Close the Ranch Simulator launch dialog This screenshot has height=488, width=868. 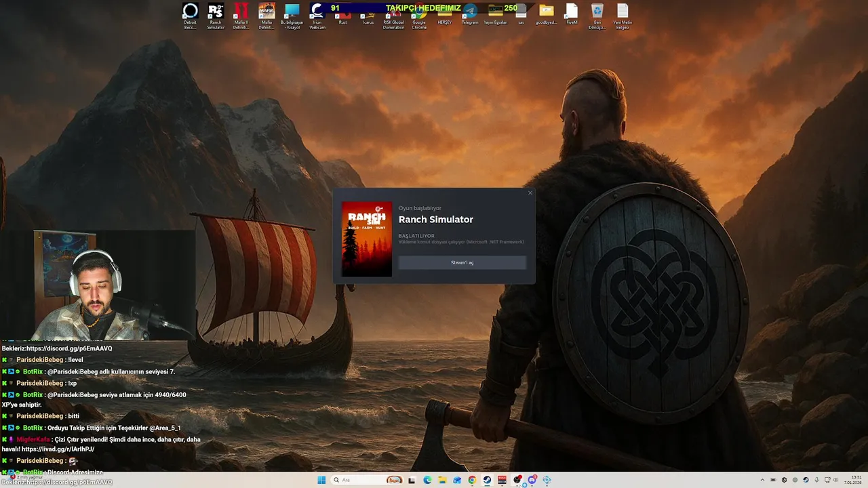click(x=530, y=193)
